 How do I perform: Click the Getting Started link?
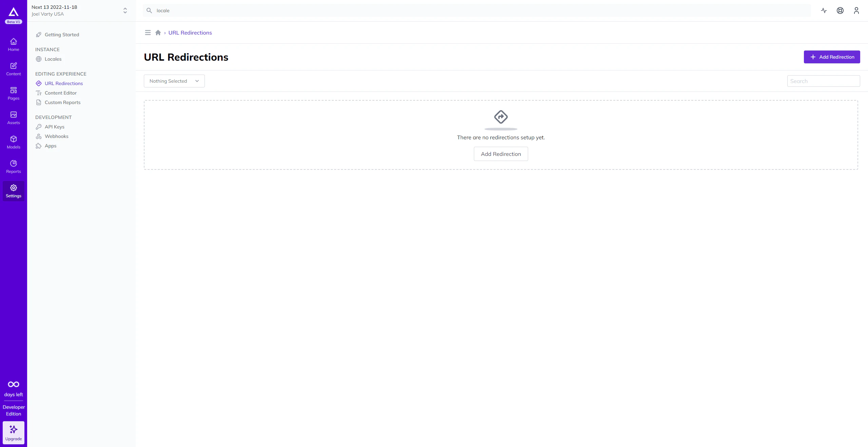[62, 35]
